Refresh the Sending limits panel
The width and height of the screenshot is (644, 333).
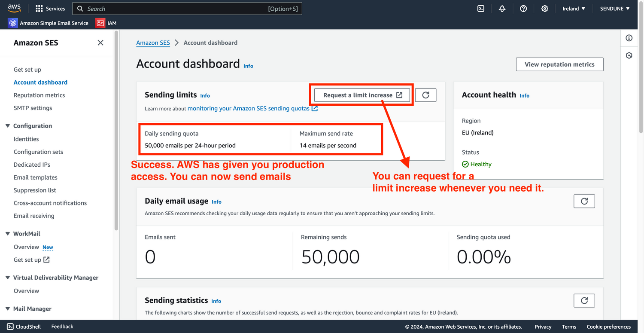pos(425,95)
